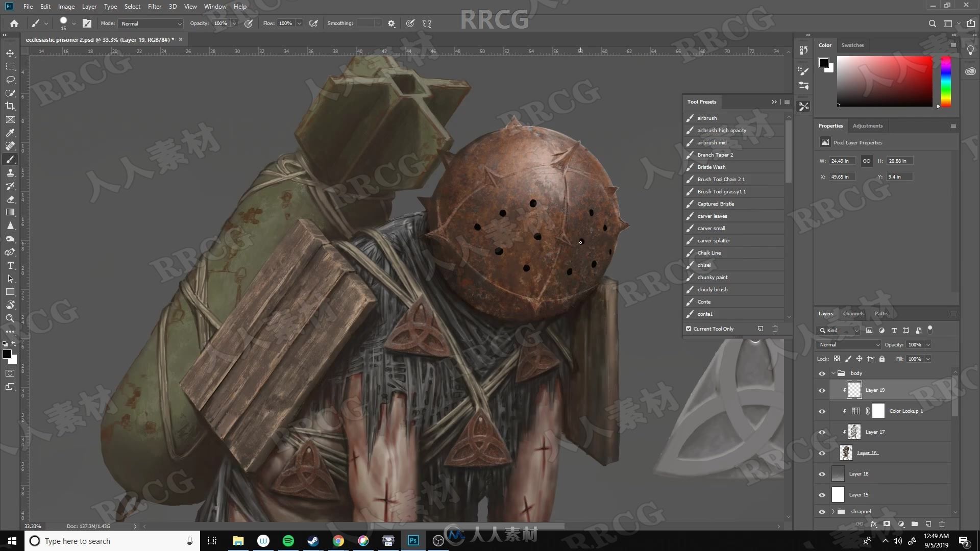Select the Eraser tool
The image size is (980, 551).
10,199
